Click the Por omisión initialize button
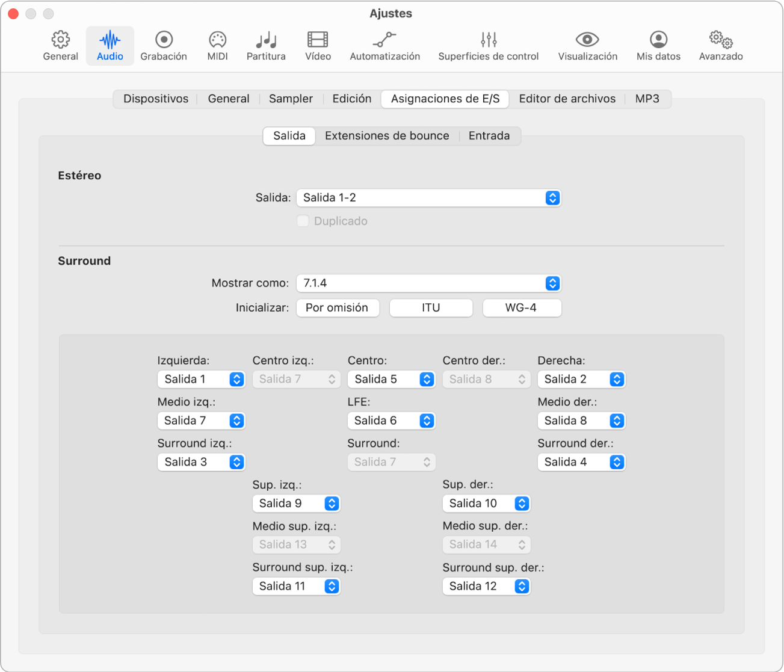Viewport: 784px width, 672px height. coord(337,308)
